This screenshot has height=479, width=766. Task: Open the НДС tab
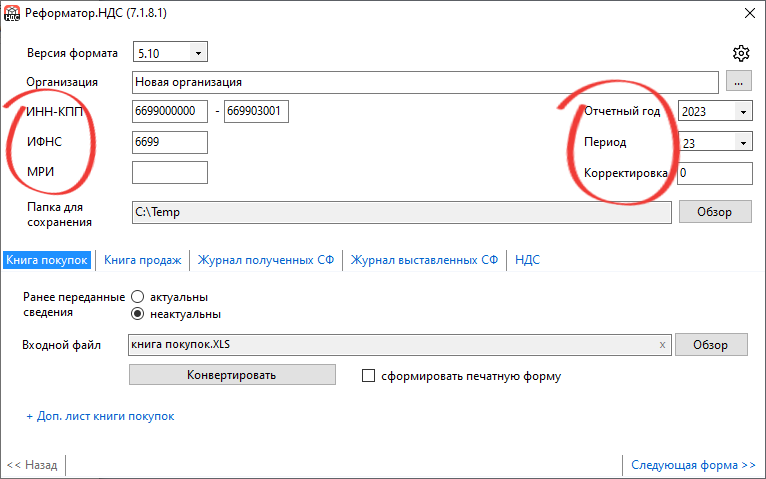pyautogui.click(x=527, y=260)
